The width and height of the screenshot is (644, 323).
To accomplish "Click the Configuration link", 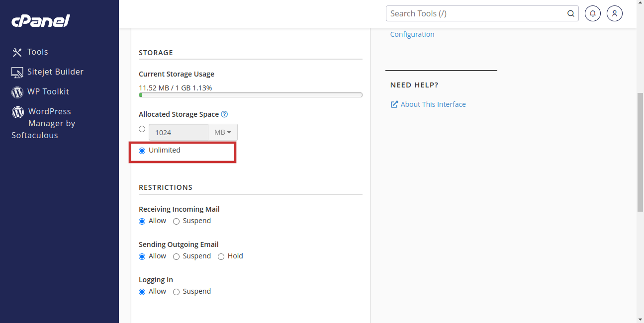I will pyautogui.click(x=412, y=34).
